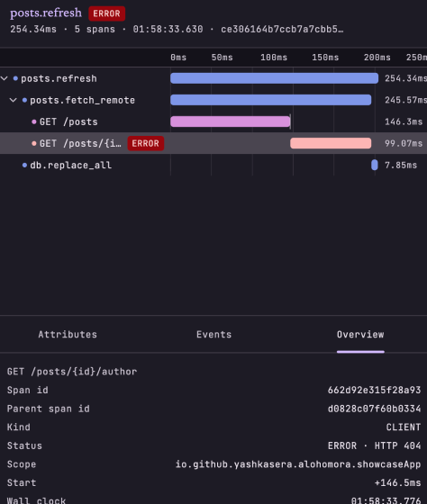Viewport: 427px width, 504px height.
Task: Click the posts.refresh timeline bar
Action: tap(274, 78)
